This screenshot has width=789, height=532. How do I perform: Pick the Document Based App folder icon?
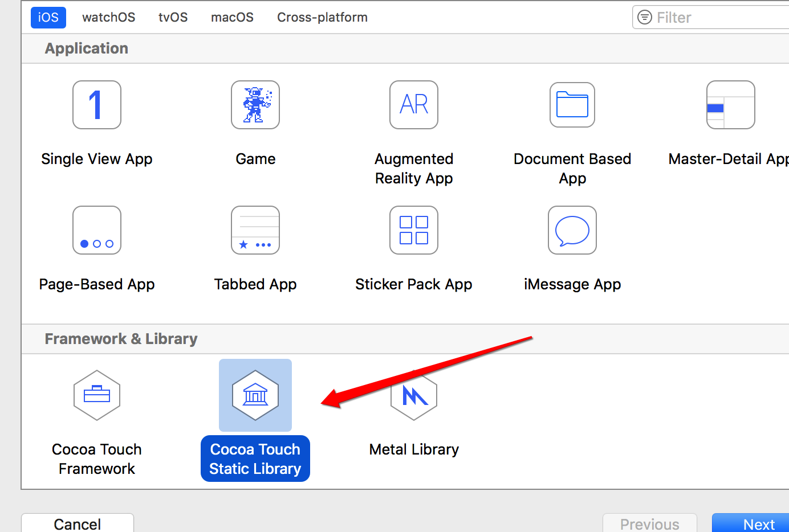pyautogui.click(x=572, y=105)
